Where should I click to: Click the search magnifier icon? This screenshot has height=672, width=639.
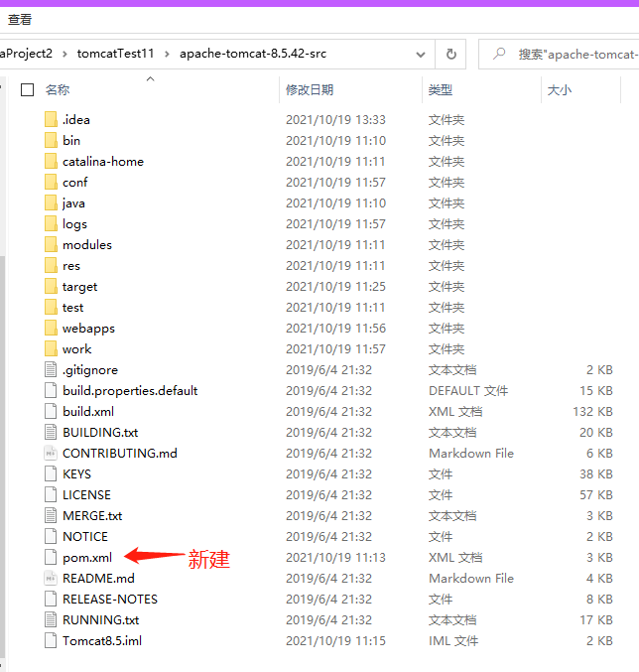pos(499,54)
